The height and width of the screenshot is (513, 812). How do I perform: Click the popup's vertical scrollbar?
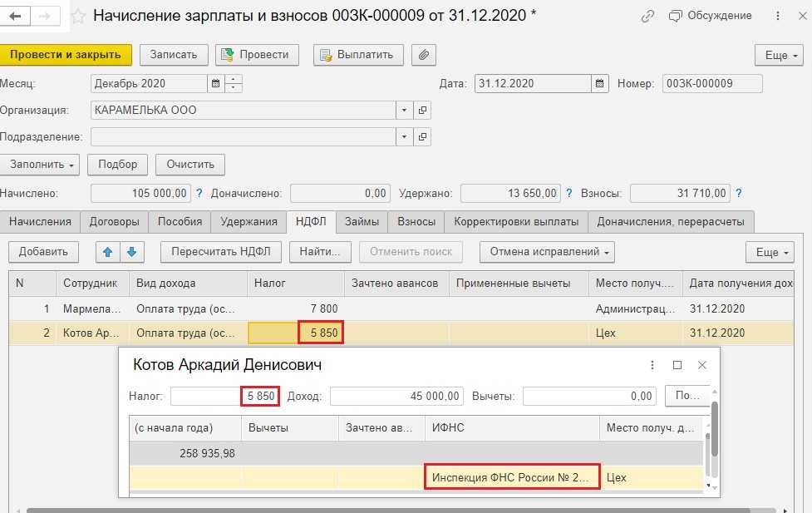(715, 430)
